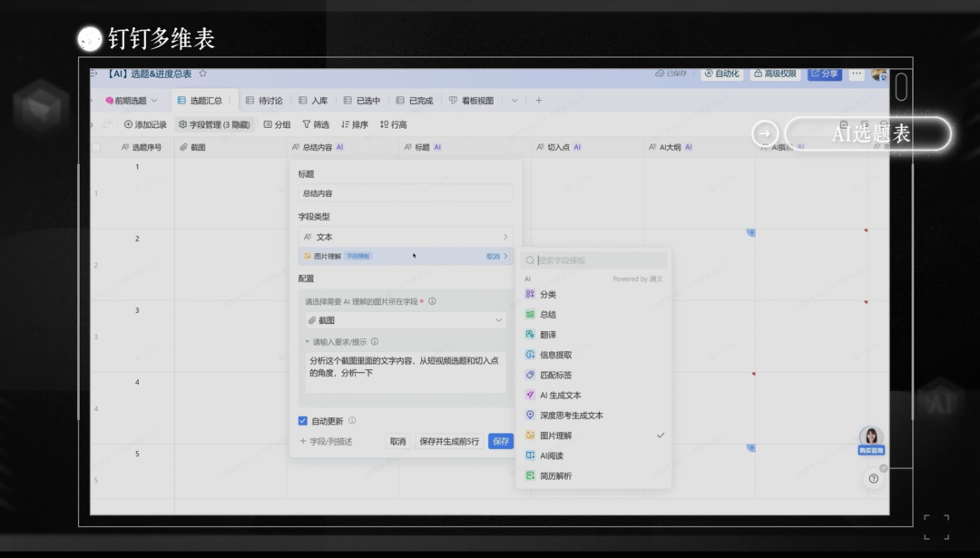Click info icon beside 请输入要求/提示
Screen dimensions: 980x558
(x=375, y=341)
